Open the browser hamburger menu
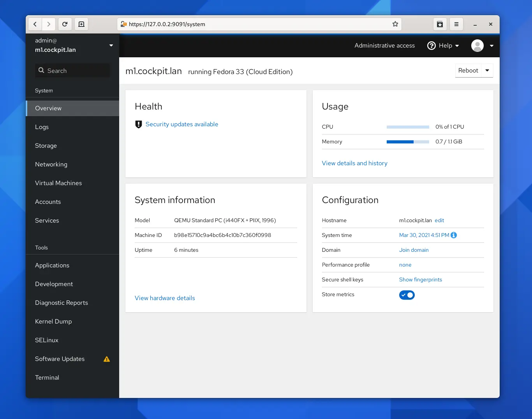The width and height of the screenshot is (532, 419). (456, 24)
